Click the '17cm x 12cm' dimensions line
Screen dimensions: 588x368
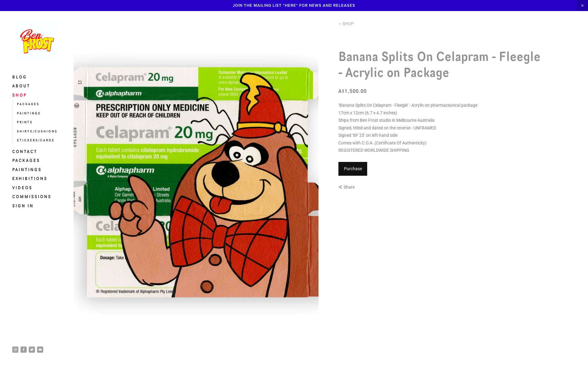367,113
